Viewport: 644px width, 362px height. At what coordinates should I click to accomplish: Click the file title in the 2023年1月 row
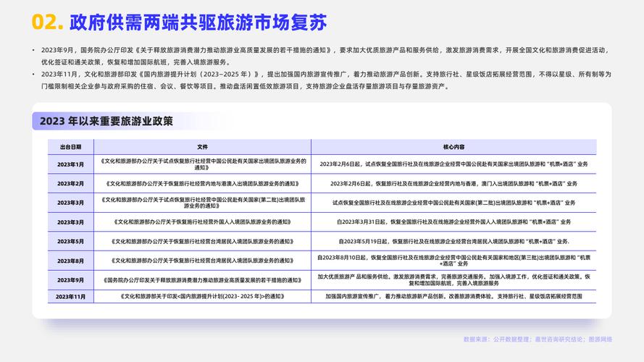tap(202, 164)
